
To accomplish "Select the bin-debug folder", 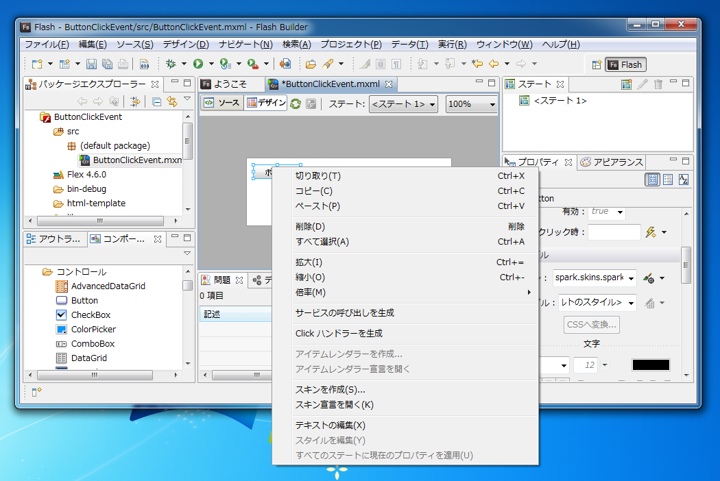I will [x=80, y=189].
